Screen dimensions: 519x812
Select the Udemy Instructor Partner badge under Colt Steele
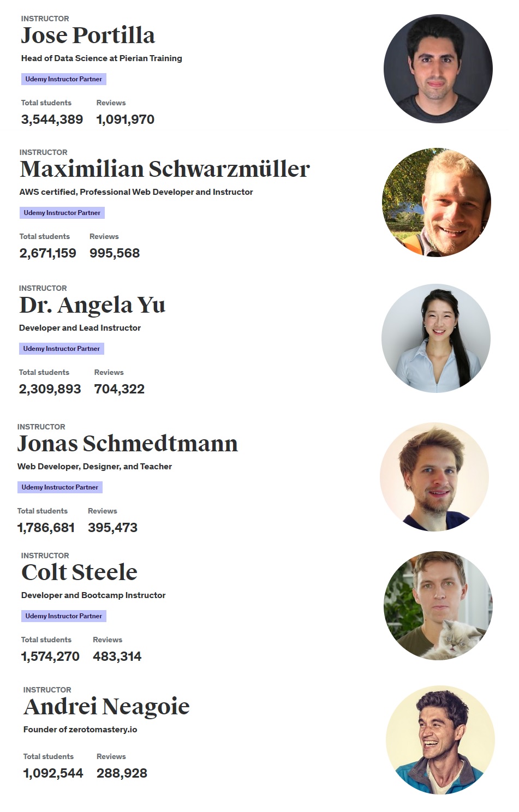click(64, 616)
